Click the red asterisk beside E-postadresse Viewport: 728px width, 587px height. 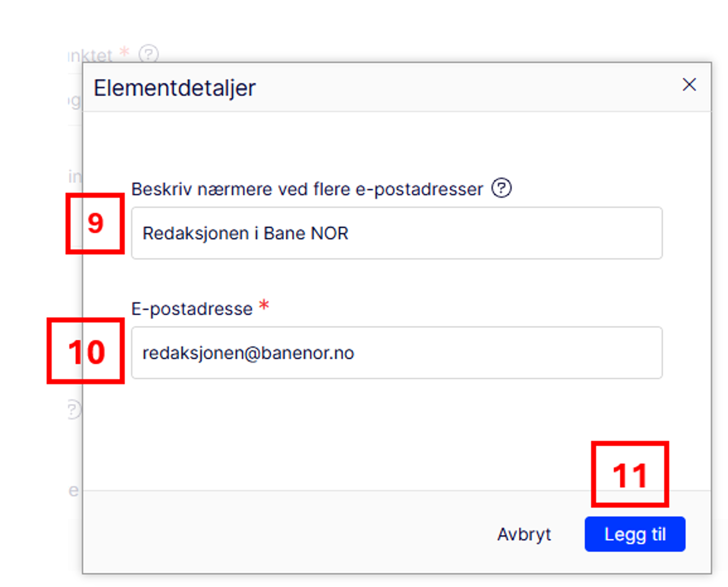coord(264,305)
